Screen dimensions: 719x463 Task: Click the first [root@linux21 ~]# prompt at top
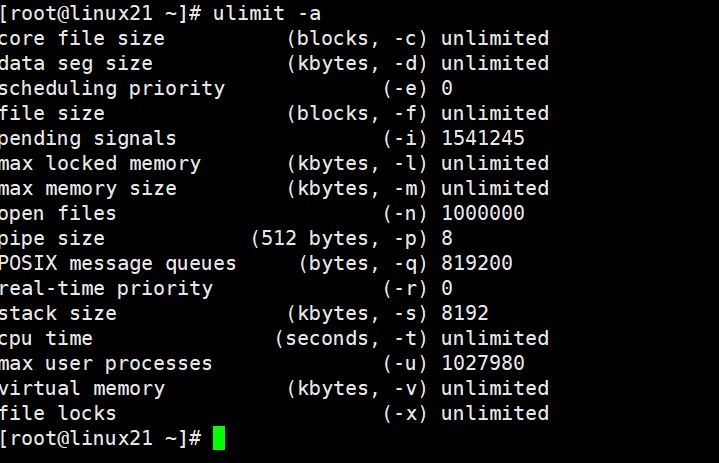[x=100, y=13]
